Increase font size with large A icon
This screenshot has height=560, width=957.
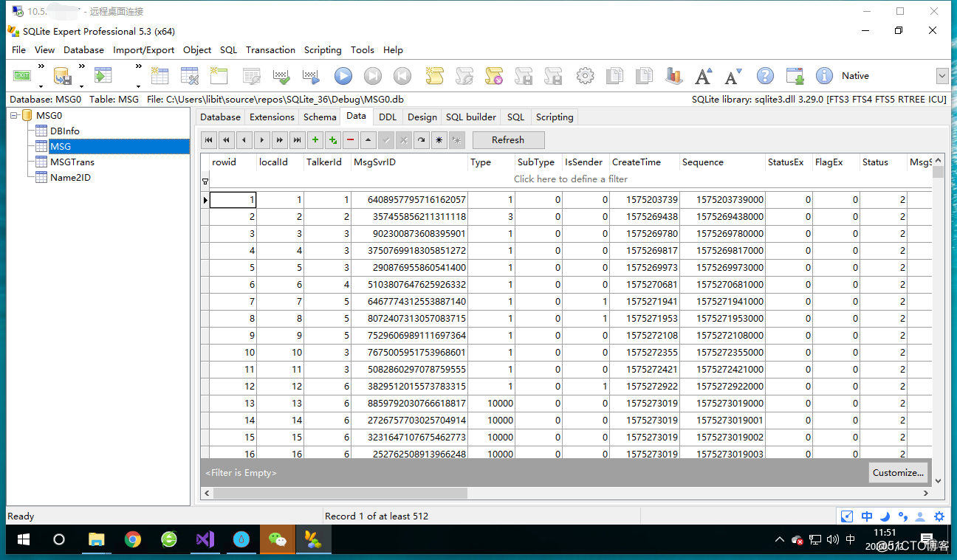[x=703, y=75]
